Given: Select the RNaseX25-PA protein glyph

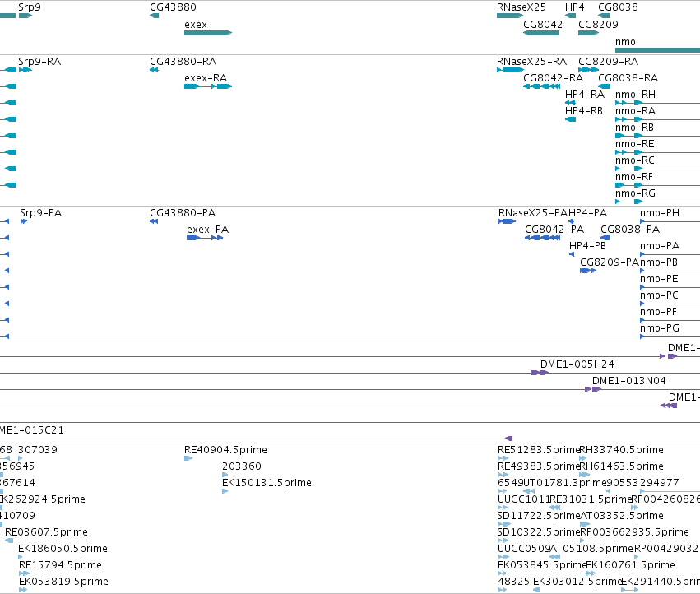Looking at the screenshot, I should click(508, 221).
